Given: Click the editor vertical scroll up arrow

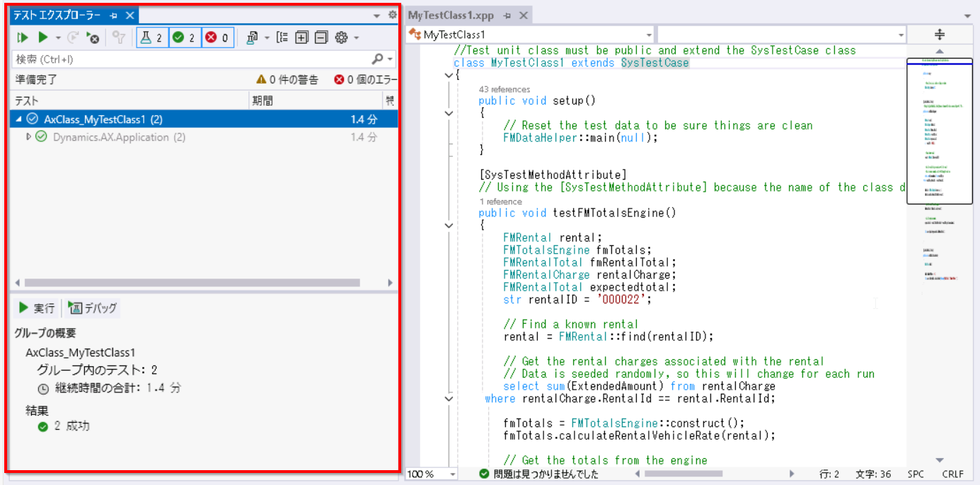Looking at the screenshot, I should (x=940, y=51).
